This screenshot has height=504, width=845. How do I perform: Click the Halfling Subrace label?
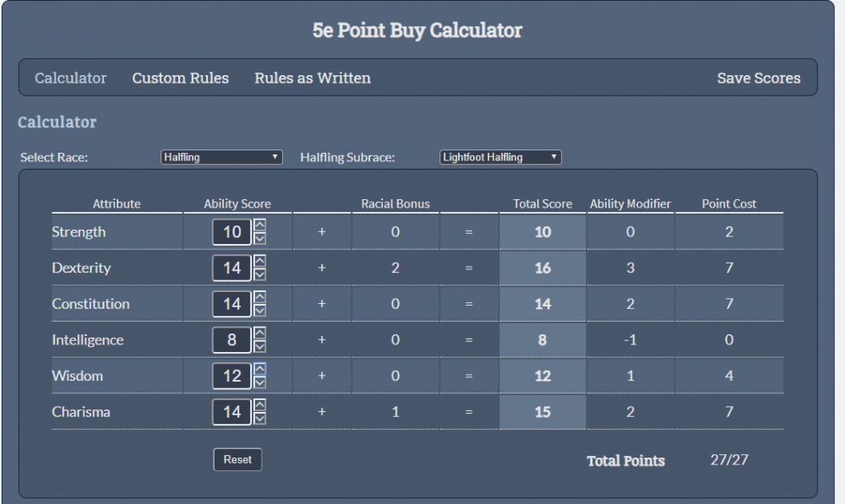(347, 158)
